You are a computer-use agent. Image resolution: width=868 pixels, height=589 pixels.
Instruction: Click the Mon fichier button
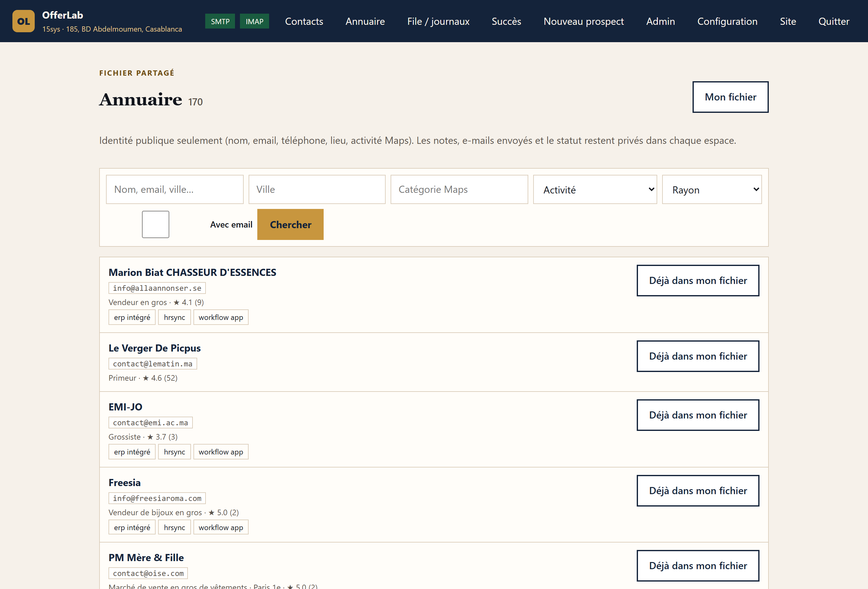tap(730, 97)
